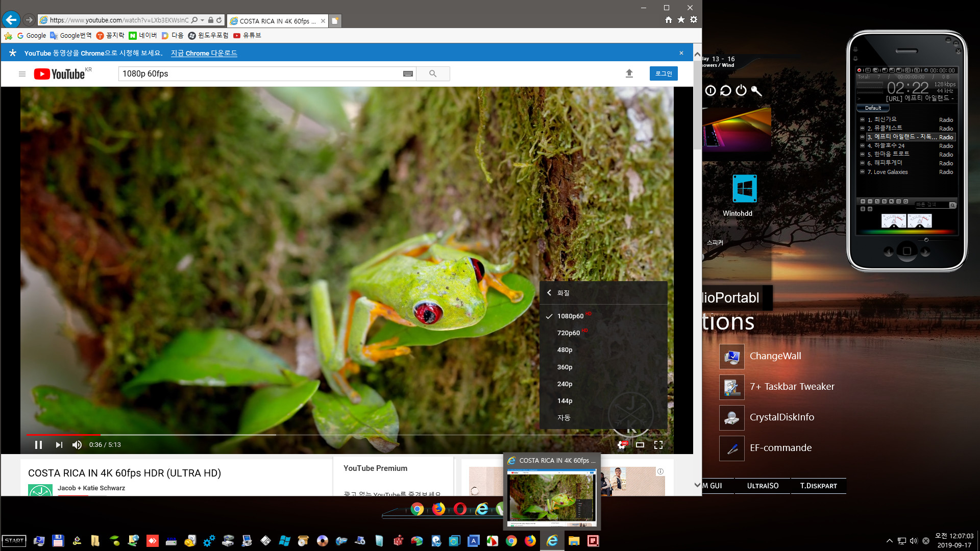The width and height of the screenshot is (980, 551).
Task: Open IE tools gear menu
Action: tap(694, 20)
